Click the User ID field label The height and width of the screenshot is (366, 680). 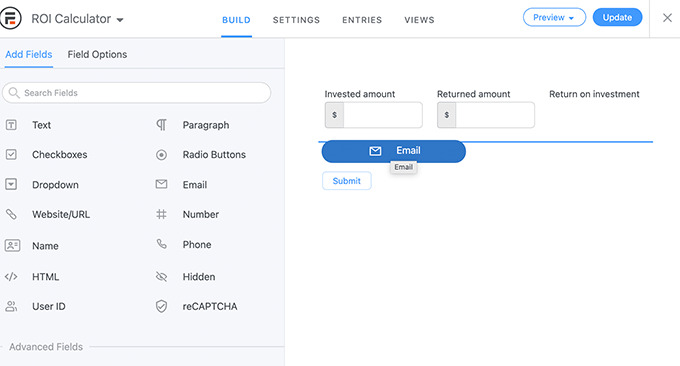[x=49, y=307]
